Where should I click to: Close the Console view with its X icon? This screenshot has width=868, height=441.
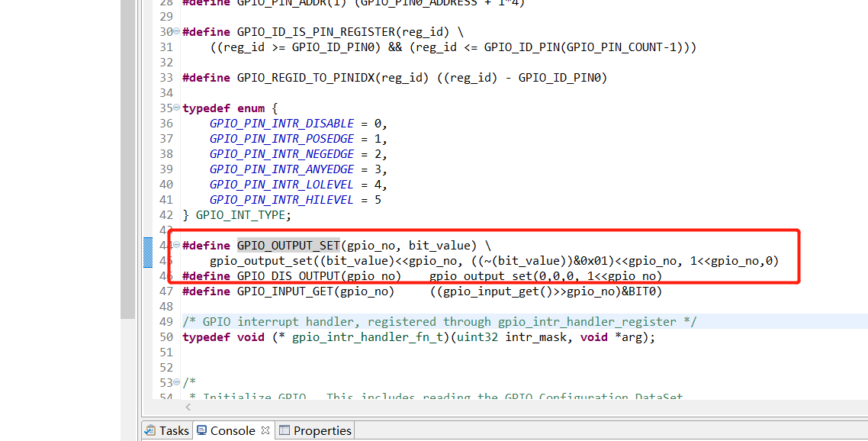tap(265, 430)
